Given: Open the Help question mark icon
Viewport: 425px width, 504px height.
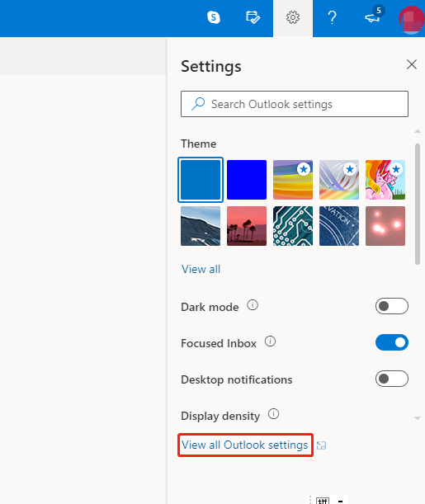Looking at the screenshot, I should (x=332, y=17).
